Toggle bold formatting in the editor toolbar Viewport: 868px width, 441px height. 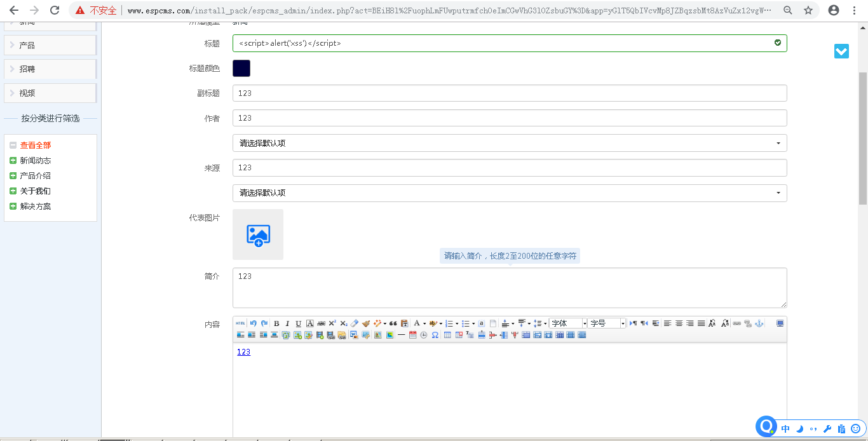(x=276, y=323)
